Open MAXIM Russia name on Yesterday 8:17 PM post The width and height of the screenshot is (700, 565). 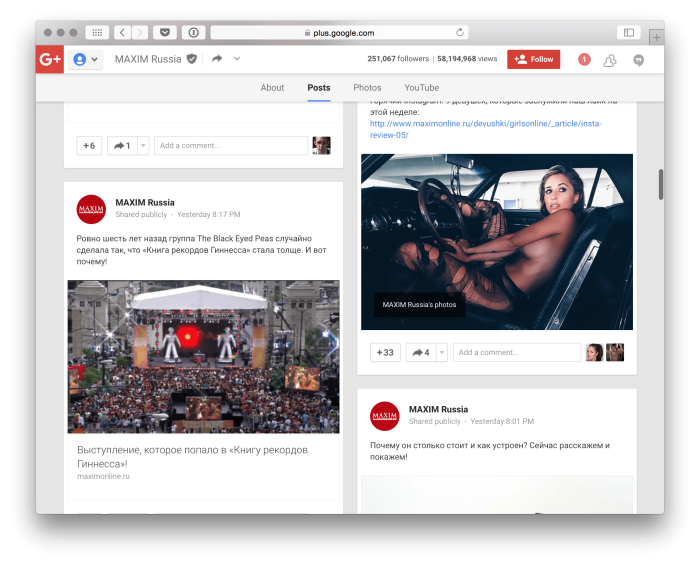tap(145, 203)
